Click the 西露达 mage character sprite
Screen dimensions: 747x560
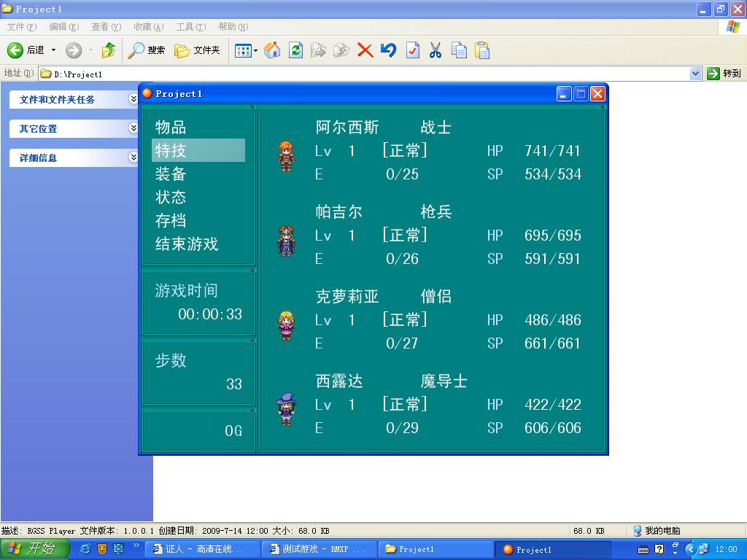286,410
